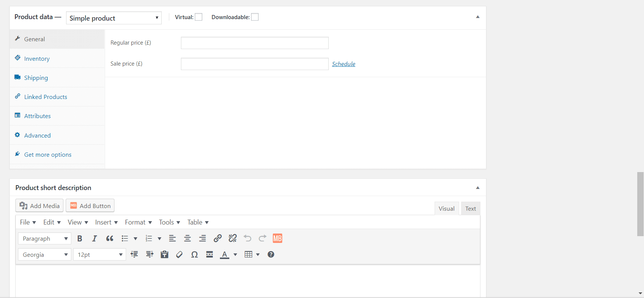Toggle bold formatting in the editor

pos(80,238)
